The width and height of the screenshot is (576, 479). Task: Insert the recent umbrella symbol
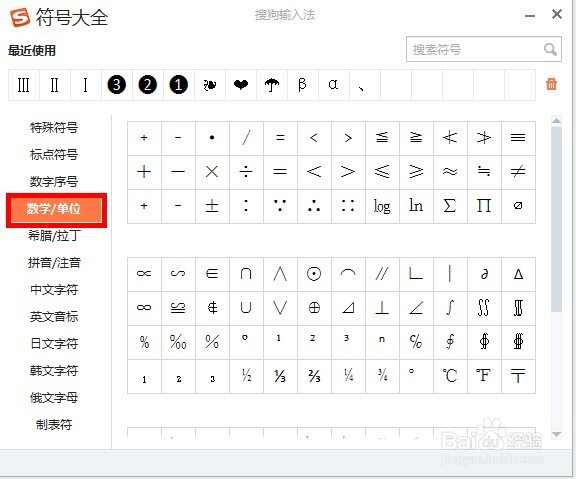[272, 85]
